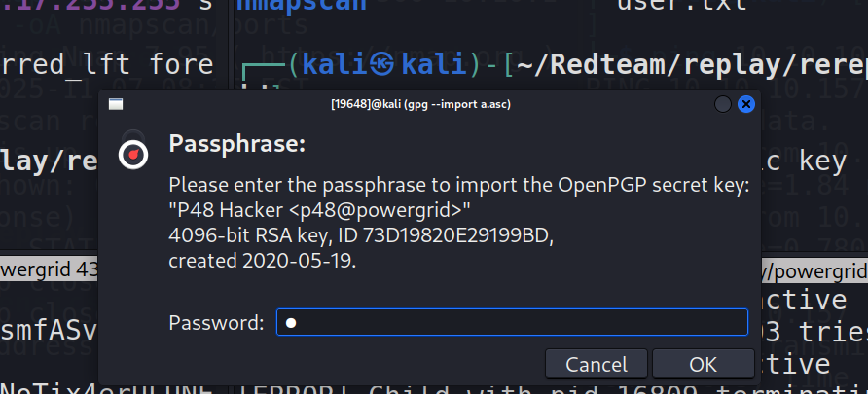
Task: Click the created 2020-05-19 date line
Action: click(261, 260)
